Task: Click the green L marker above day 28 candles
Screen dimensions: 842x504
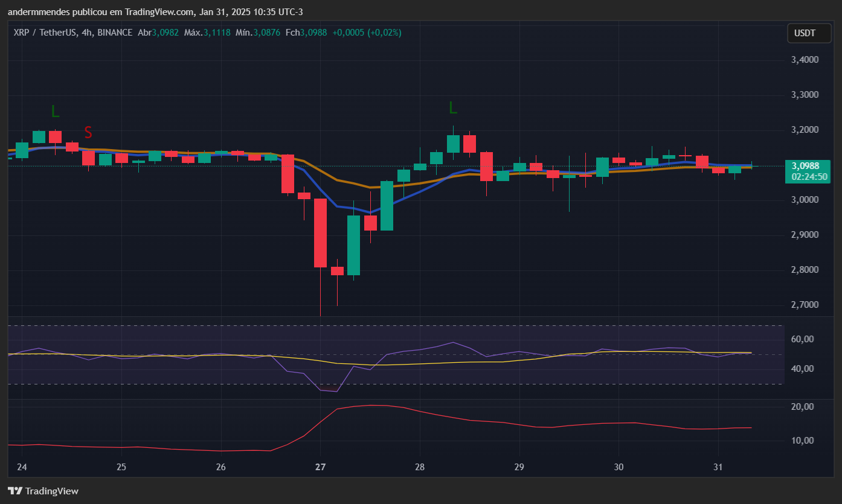Action: tap(453, 108)
